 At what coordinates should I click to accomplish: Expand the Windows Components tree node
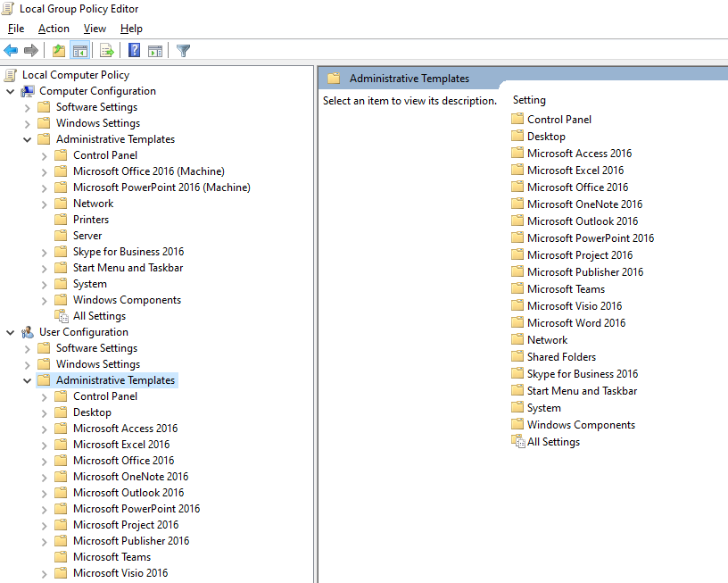point(44,301)
